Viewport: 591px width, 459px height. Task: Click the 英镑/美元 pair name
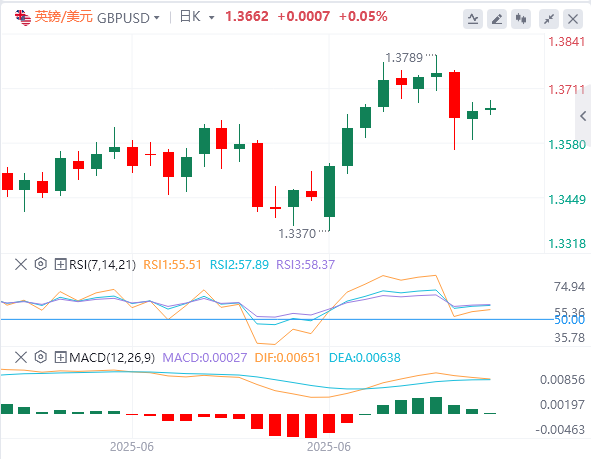[x=63, y=17]
